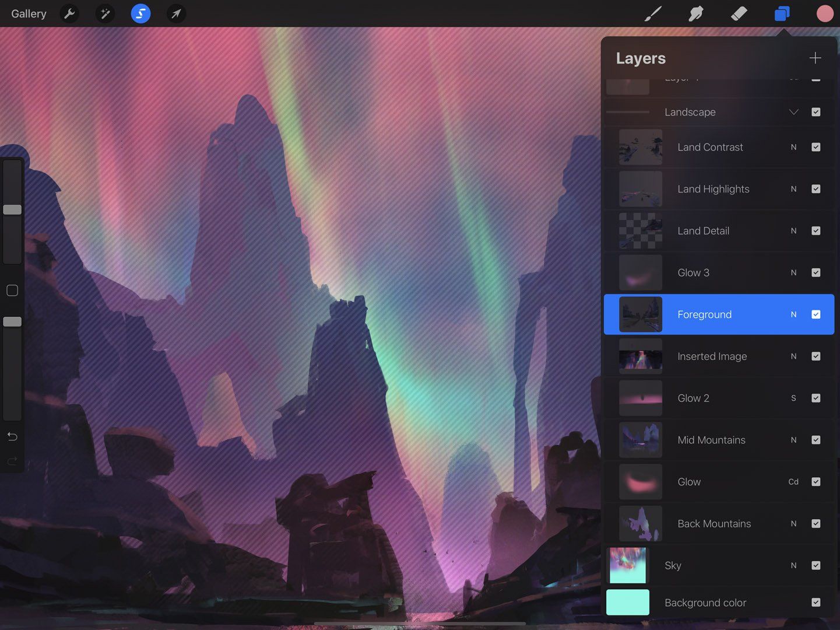840x630 pixels.
Task: Disable the Background color layer
Action: click(816, 603)
